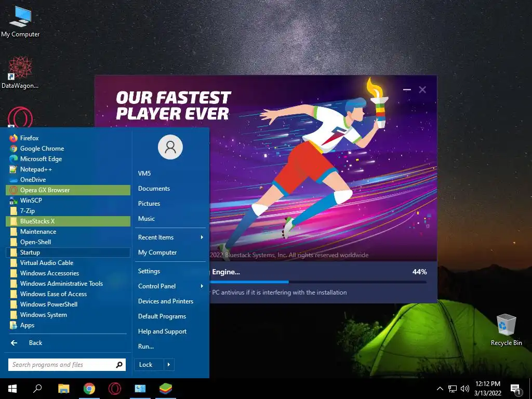Viewport: 532px width, 399px height.
Task: Expand the 7-Zip folder
Action: coord(68,211)
